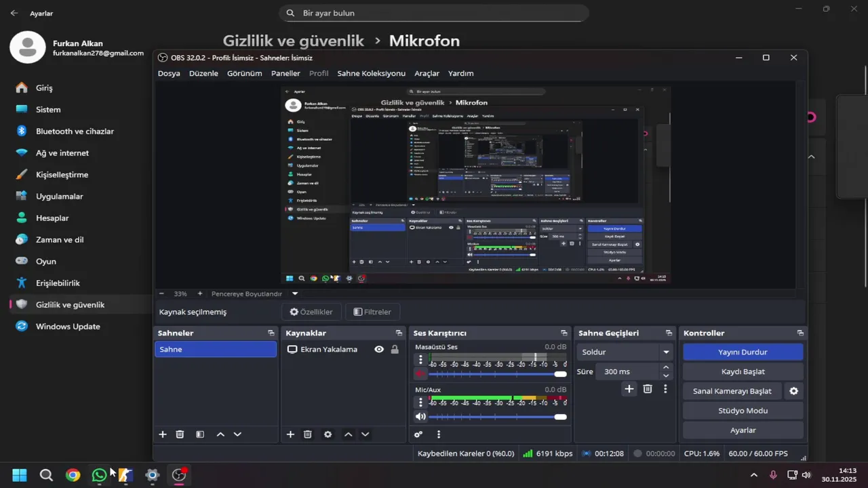The image size is (868, 488).
Task: Add a new scene in Sahneler panel
Action: tap(163, 434)
